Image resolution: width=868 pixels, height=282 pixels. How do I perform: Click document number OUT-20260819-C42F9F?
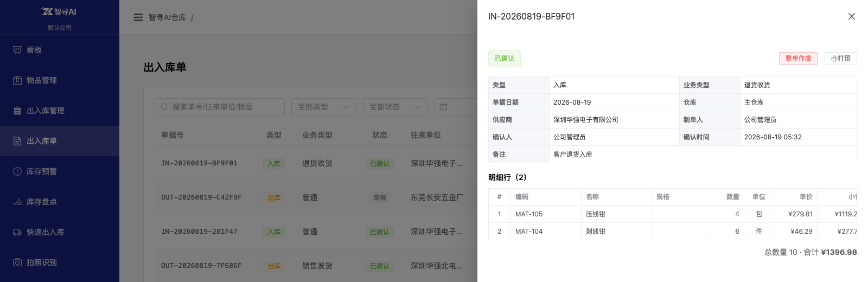(201, 197)
